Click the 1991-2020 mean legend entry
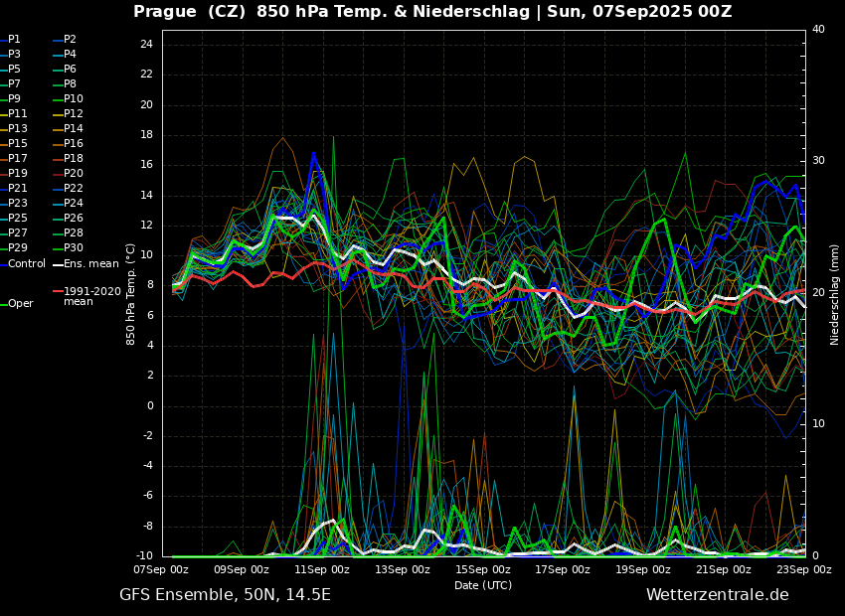Image resolution: width=845 pixels, height=616 pixels. pos(91,296)
